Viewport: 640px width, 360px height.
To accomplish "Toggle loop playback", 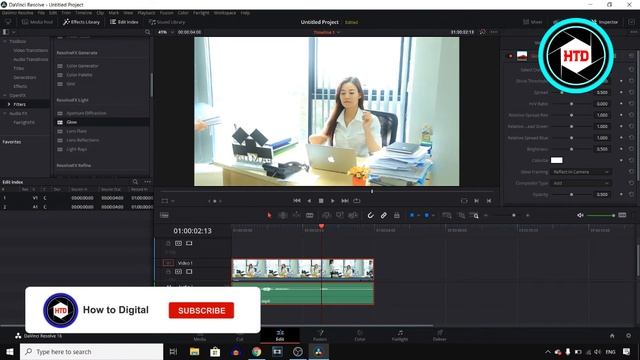I will [x=357, y=200].
